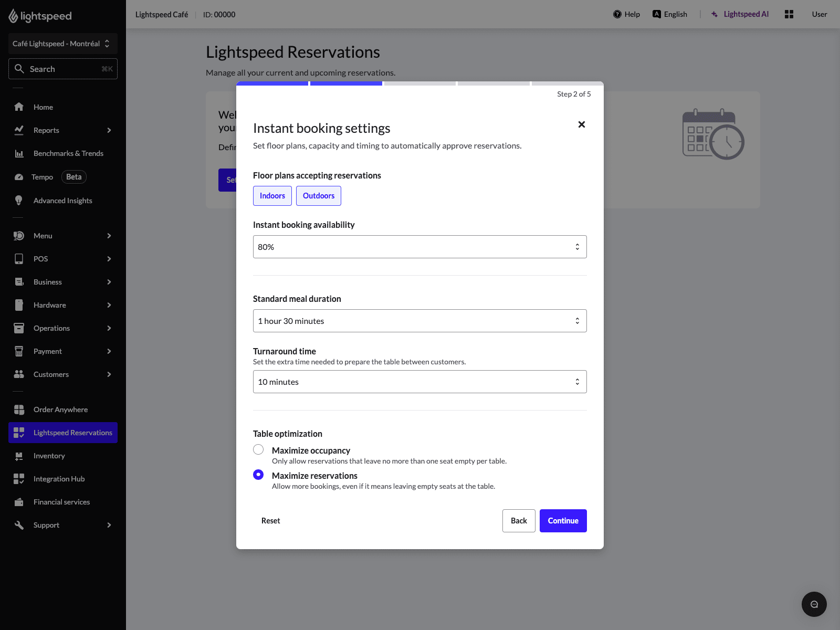Image resolution: width=840 pixels, height=630 pixels.
Task: Toggle the Outdoors floor plan selection
Action: [x=318, y=196]
